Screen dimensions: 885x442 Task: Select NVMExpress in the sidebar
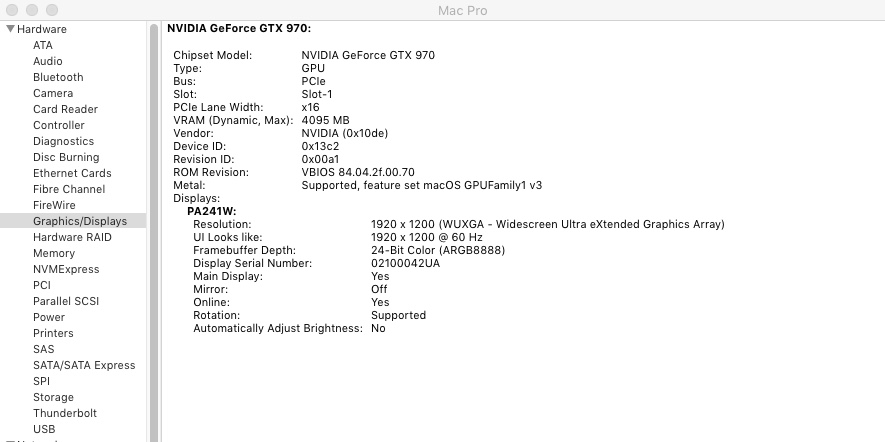pyautogui.click(x=66, y=269)
